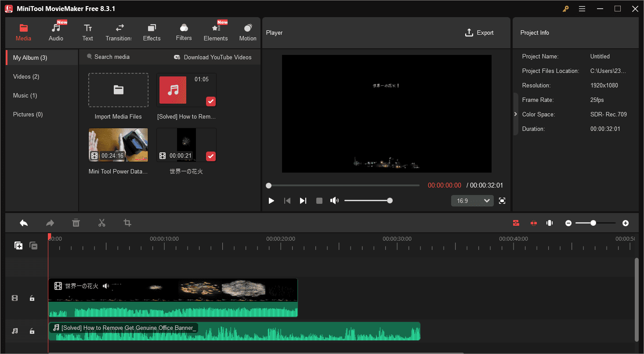Viewport: 644px width, 354px height.
Task: Open the 16:9 aspect ratio dropdown
Action: [472, 201]
